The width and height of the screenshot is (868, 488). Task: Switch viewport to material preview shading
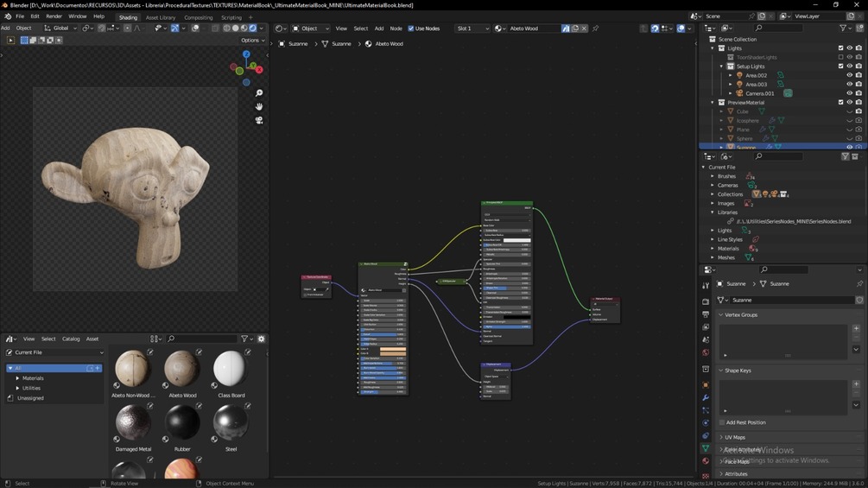244,29
